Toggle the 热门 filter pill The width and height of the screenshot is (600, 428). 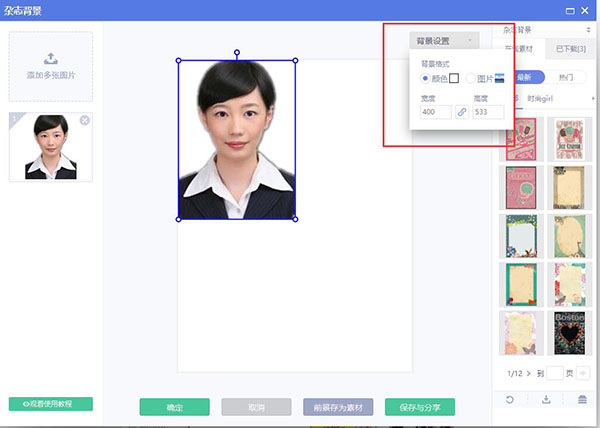click(x=566, y=76)
